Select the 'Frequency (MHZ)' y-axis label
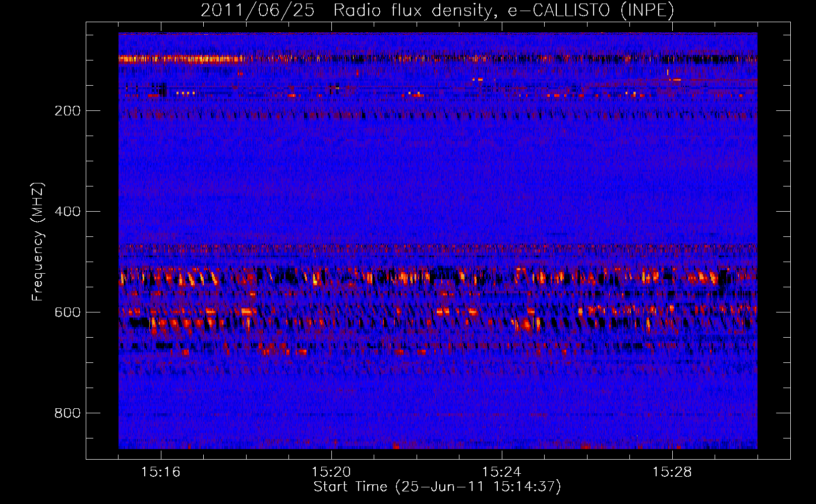816x504 pixels. (38, 242)
